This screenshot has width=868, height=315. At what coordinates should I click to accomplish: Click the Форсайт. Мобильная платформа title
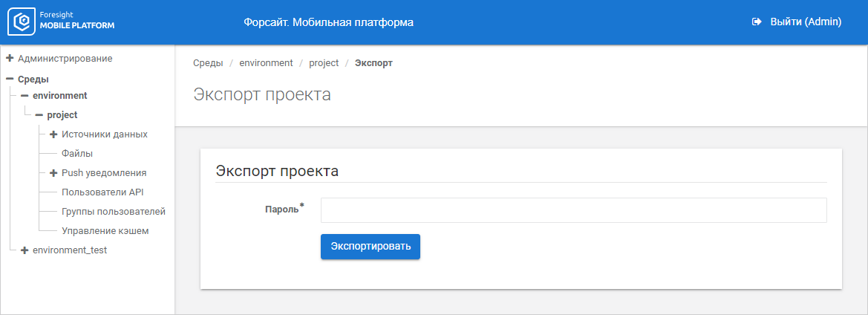(328, 22)
